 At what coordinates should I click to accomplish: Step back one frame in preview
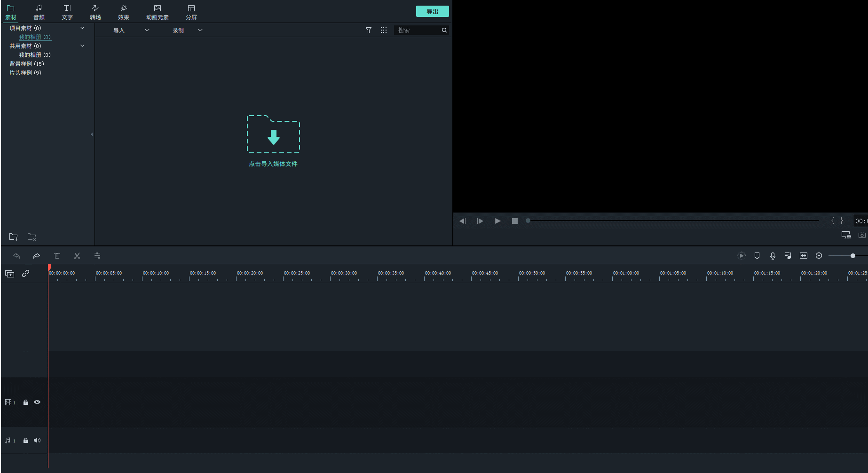pos(463,221)
